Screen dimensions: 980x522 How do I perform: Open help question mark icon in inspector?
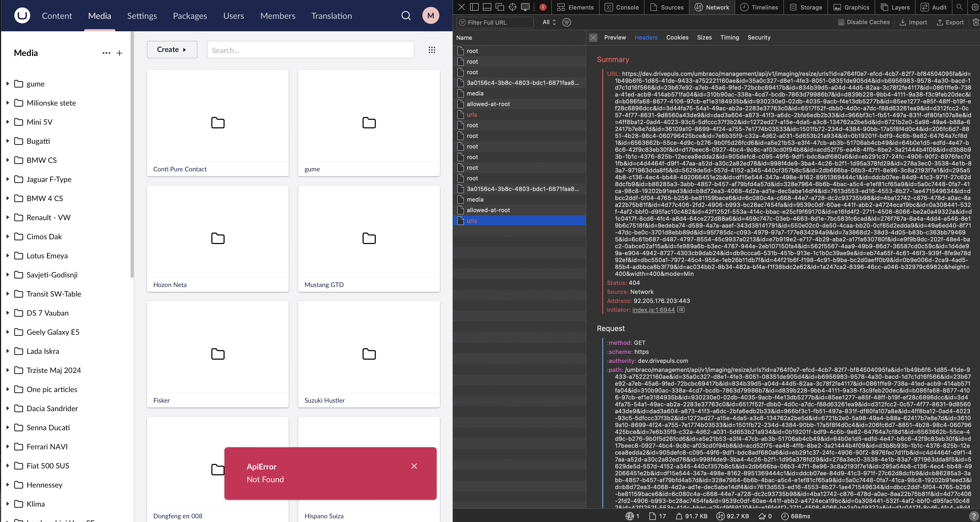point(974,516)
